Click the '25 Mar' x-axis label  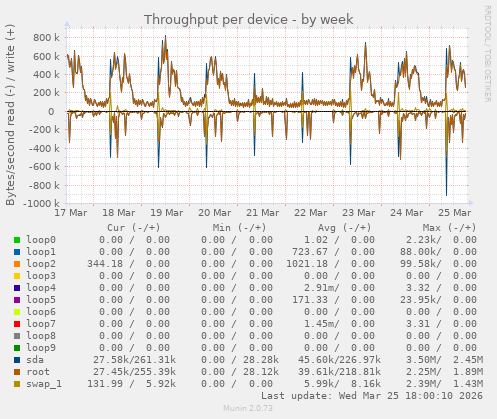click(455, 213)
